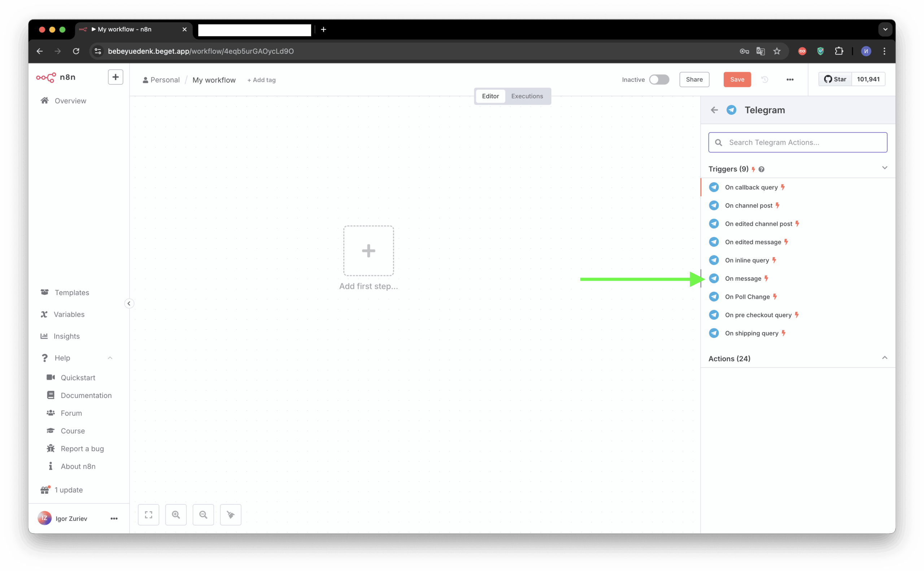Screen dimensions: 924x571
Task: Click the Add first step placeholder
Action: pyautogui.click(x=369, y=251)
